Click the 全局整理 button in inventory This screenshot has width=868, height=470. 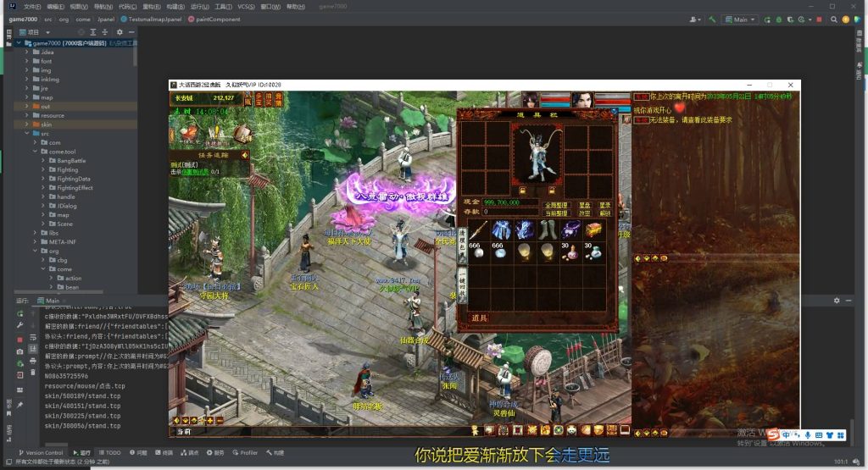click(556, 204)
